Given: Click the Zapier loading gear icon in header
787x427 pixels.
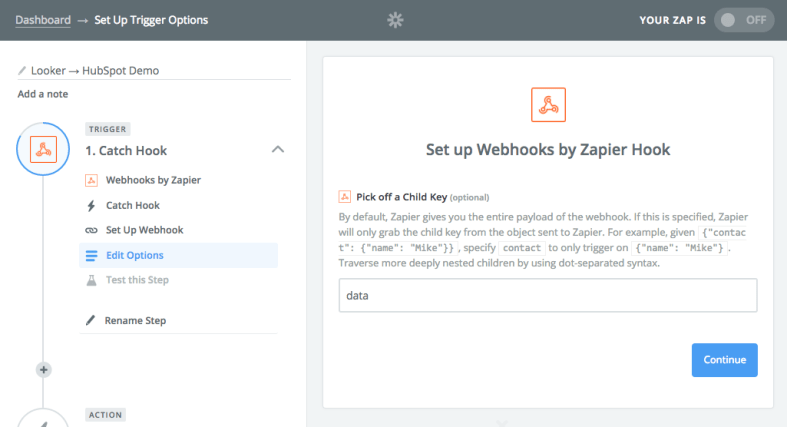Looking at the screenshot, I should [393, 20].
